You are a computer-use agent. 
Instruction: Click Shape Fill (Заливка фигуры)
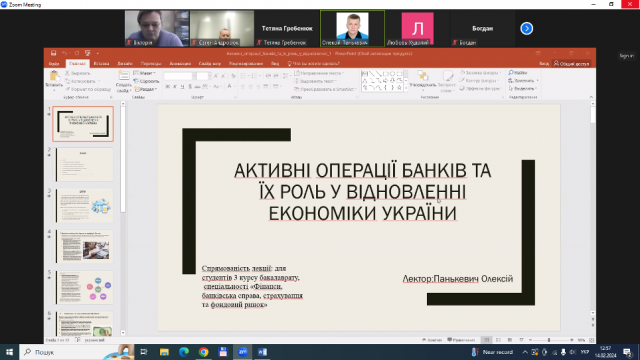[x=480, y=73]
